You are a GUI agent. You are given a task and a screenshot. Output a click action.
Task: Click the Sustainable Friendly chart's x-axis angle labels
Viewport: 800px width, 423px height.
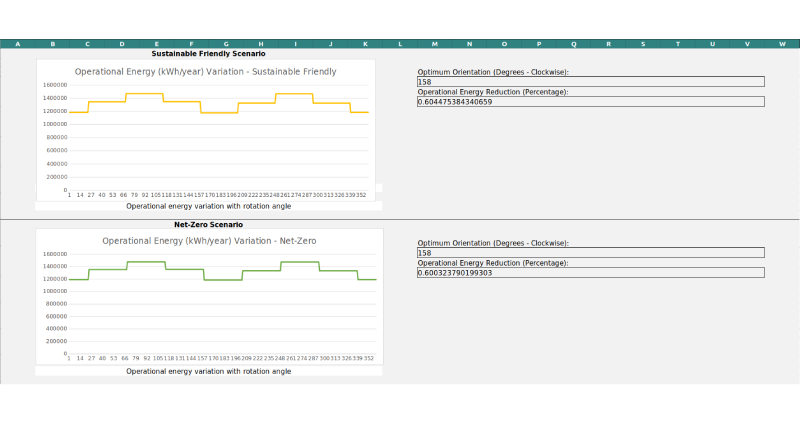click(x=218, y=196)
